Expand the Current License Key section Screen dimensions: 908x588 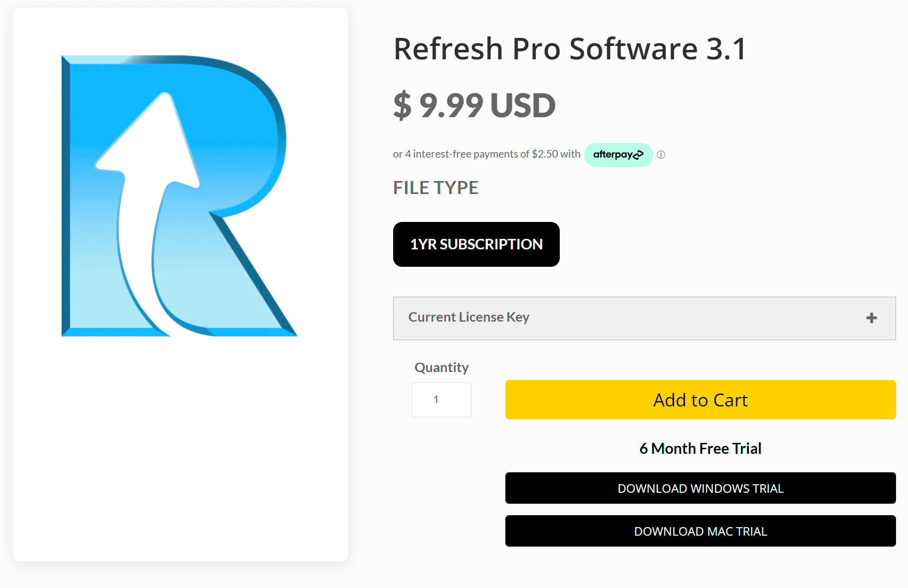click(644, 318)
